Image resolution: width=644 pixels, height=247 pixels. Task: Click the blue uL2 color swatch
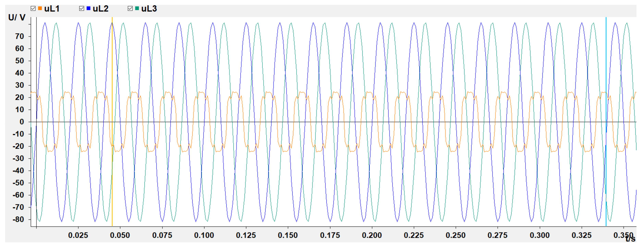[x=89, y=8]
